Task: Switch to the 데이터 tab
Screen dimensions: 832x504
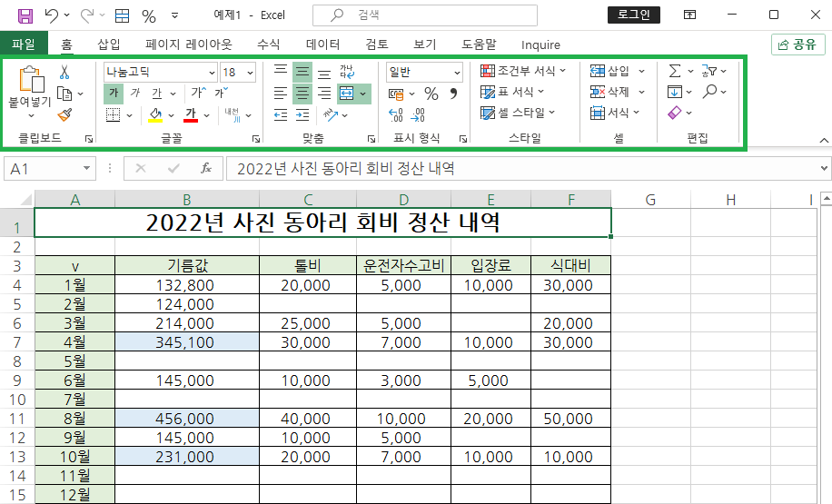Action: click(x=322, y=44)
